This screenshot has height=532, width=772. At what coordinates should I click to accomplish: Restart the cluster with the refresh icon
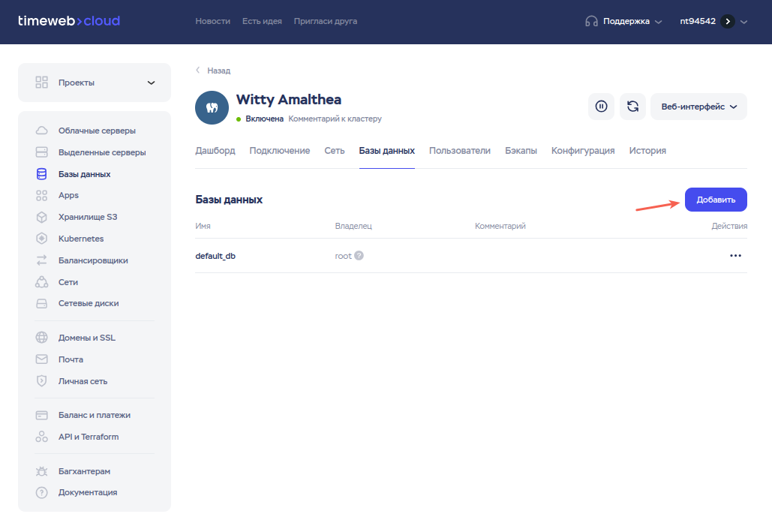click(632, 107)
